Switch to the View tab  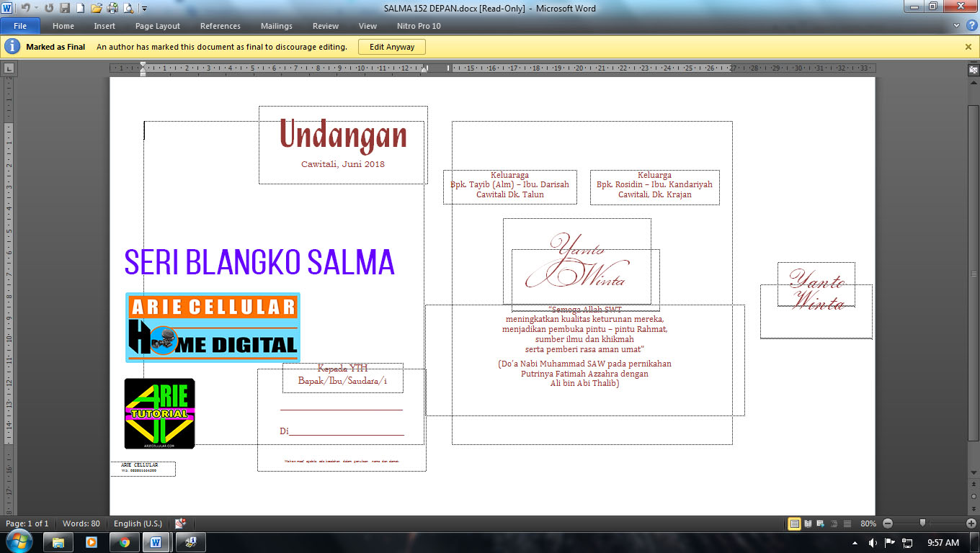pyautogui.click(x=367, y=26)
